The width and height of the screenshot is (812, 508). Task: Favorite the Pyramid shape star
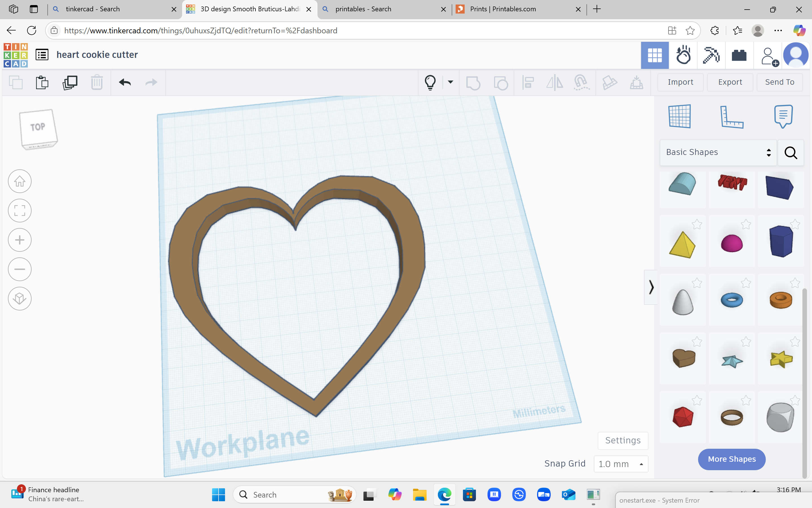pyautogui.click(x=697, y=224)
